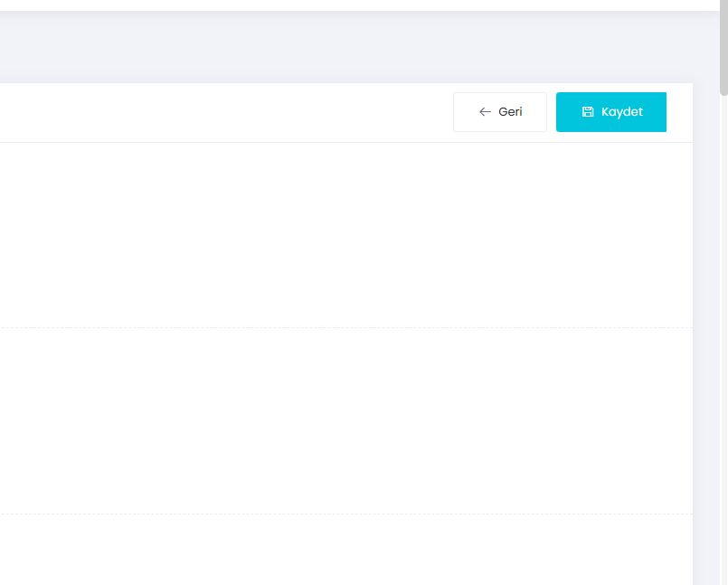The image size is (728, 585).
Task: Go back using the Geri button
Action: [x=499, y=112]
